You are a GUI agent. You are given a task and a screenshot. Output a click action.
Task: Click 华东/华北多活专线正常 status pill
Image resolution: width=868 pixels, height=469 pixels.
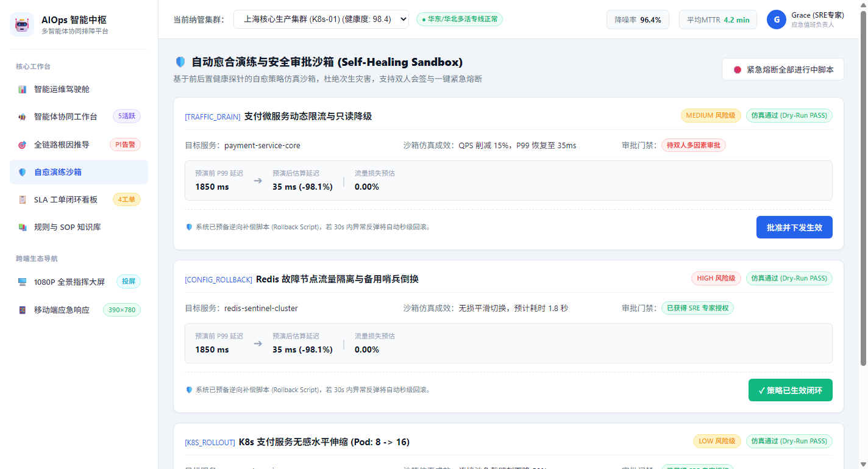(460, 19)
